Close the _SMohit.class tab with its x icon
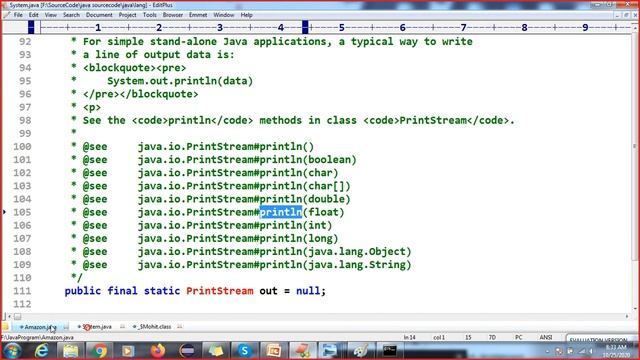 [x=180, y=327]
